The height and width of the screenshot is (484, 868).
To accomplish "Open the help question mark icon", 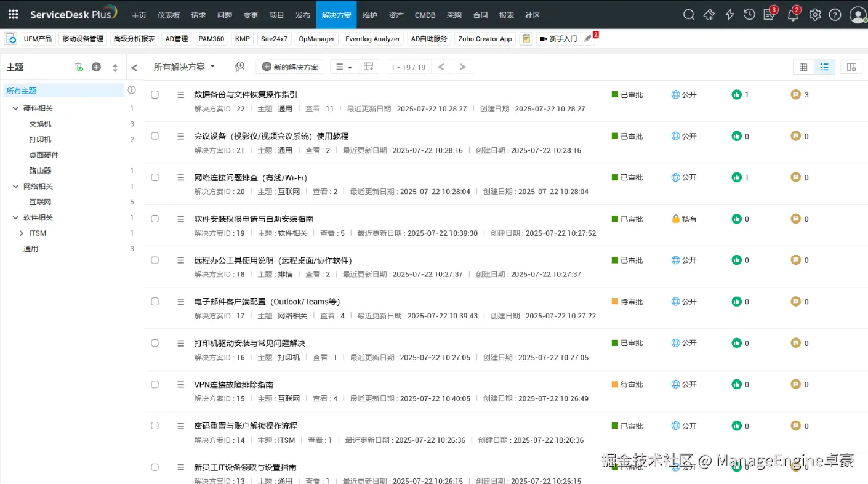I will 835,15.
